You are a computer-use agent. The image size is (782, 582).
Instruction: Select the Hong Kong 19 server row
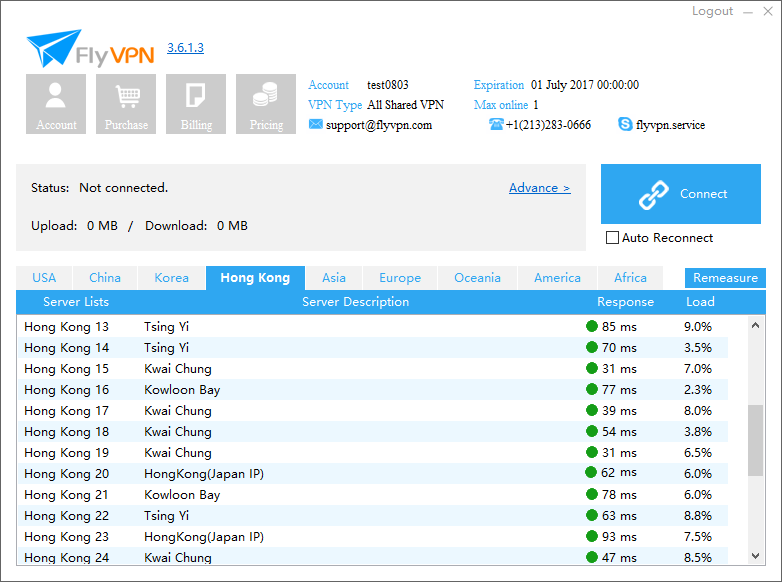click(372, 452)
